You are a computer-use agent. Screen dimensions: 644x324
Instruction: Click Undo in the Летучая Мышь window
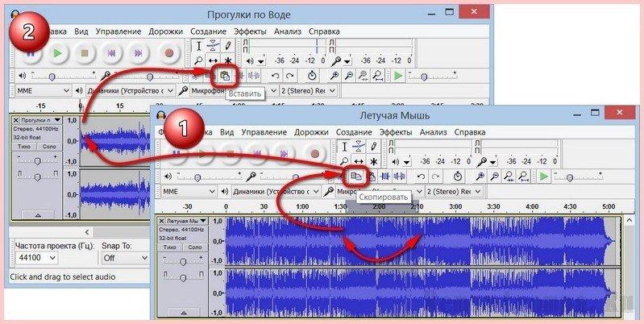click(421, 177)
